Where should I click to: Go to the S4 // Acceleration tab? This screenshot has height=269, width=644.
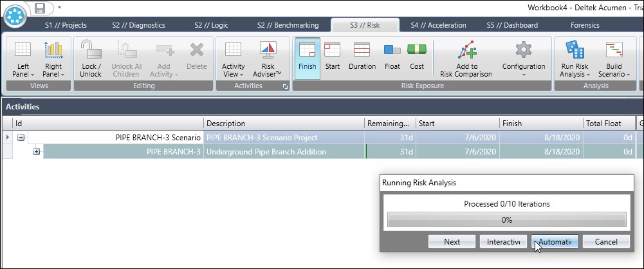pyautogui.click(x=438, y=25)
